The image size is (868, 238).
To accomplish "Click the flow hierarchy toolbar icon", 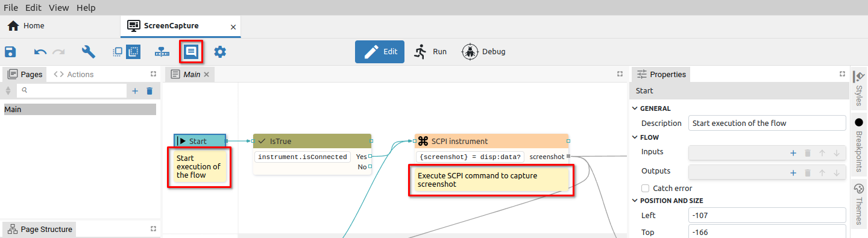I will [162, 52].
